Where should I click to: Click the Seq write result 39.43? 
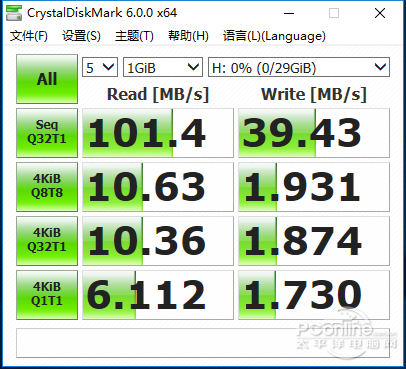pos(314,133)
